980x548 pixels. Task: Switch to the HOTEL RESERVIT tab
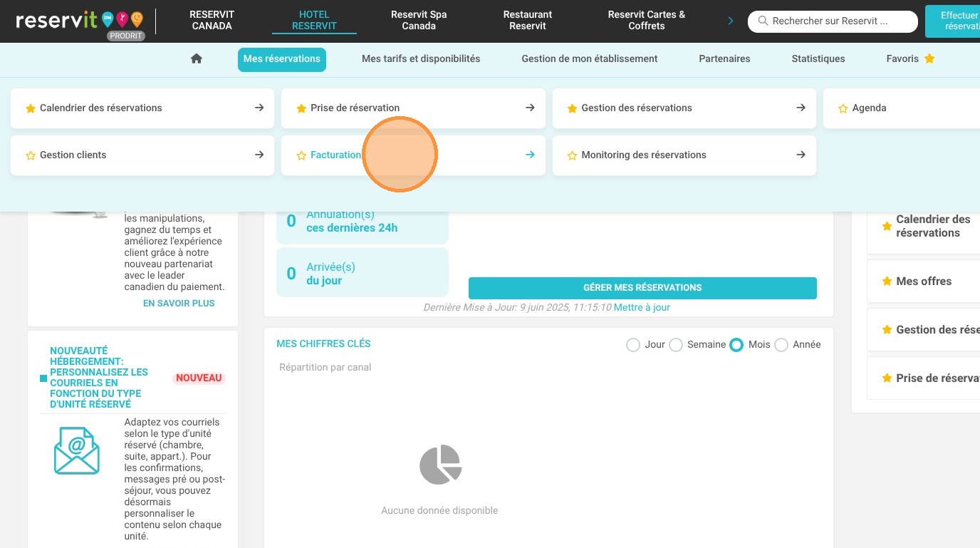(314, 20)
